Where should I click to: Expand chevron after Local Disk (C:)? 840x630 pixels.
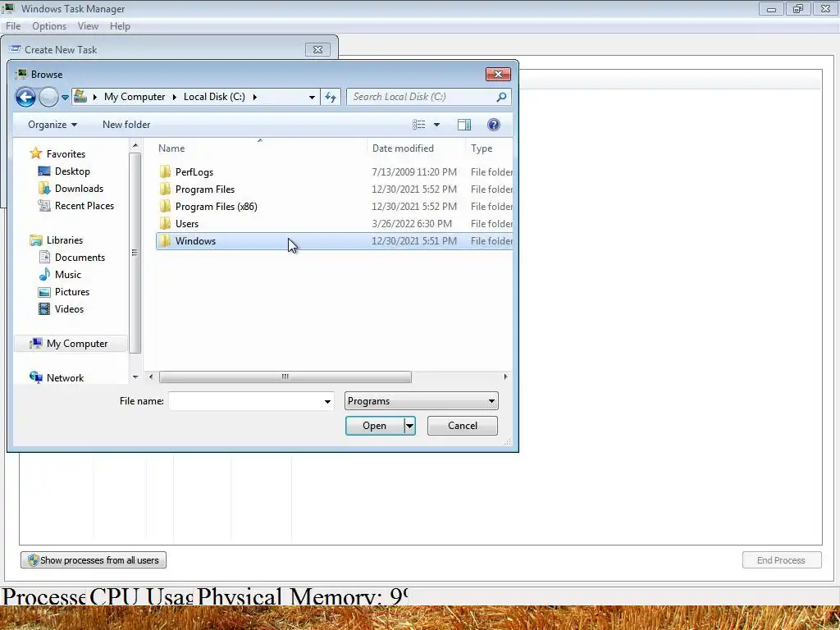pyautogui.click(x=254, y=97)
